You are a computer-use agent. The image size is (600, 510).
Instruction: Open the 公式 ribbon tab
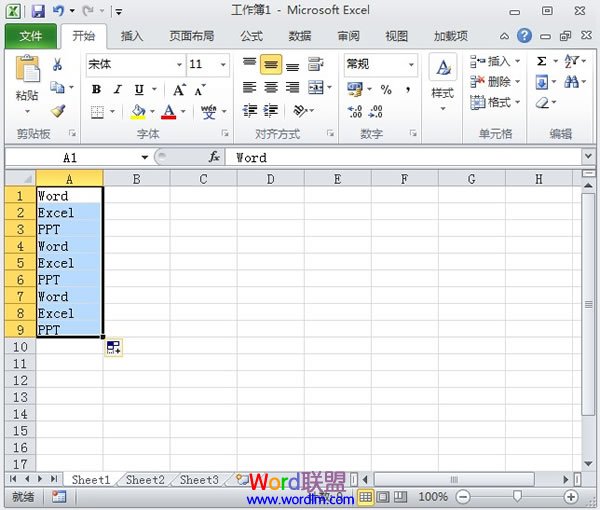point(251,36)
